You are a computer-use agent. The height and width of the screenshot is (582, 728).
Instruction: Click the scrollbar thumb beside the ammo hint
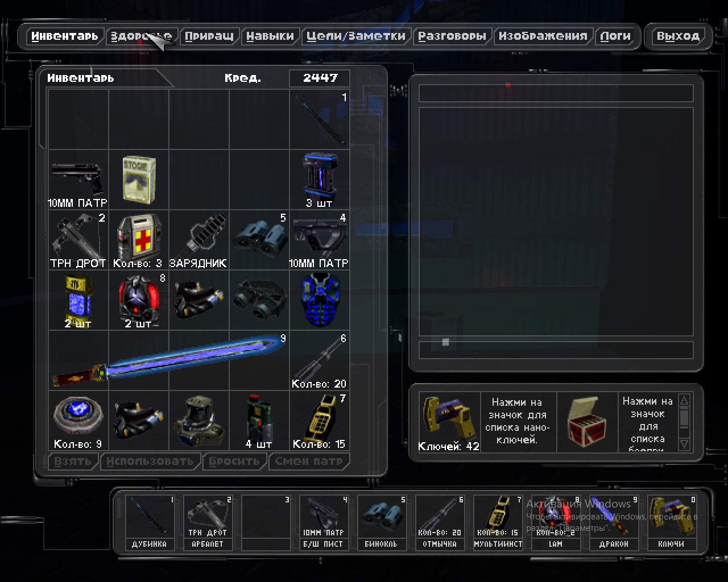tap(684, 418)
